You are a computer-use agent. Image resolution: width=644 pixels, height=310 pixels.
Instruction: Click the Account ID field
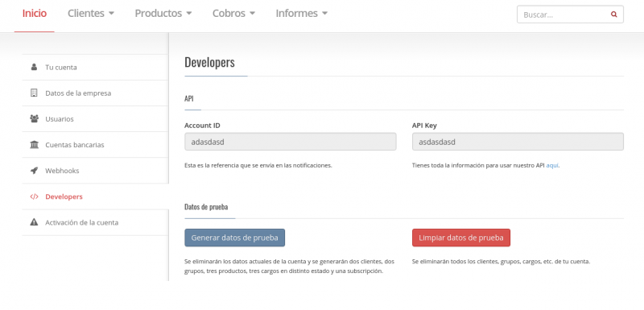[x=291, y=142]
